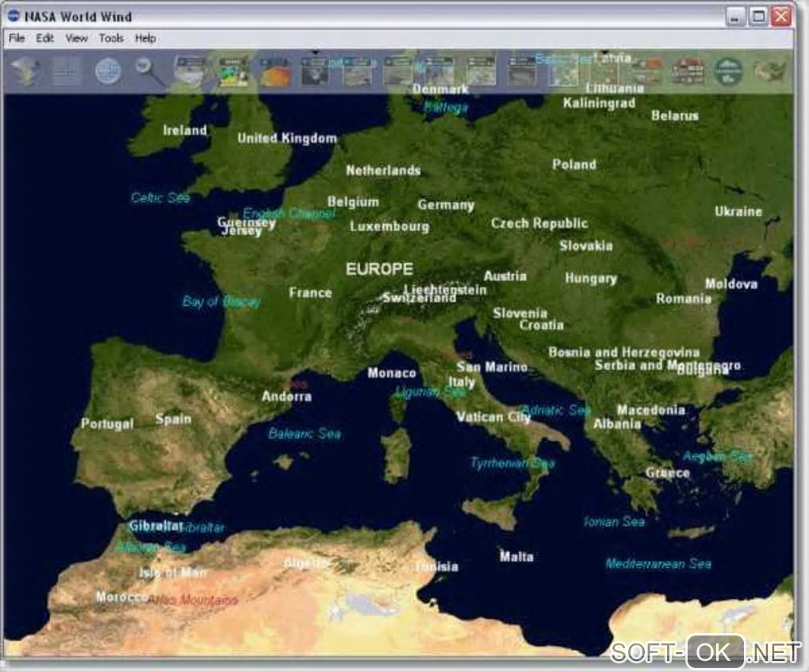
Task: Click the Bosnia and Herzegovina label
Action: pyautogui.click(x=623, y=352)
